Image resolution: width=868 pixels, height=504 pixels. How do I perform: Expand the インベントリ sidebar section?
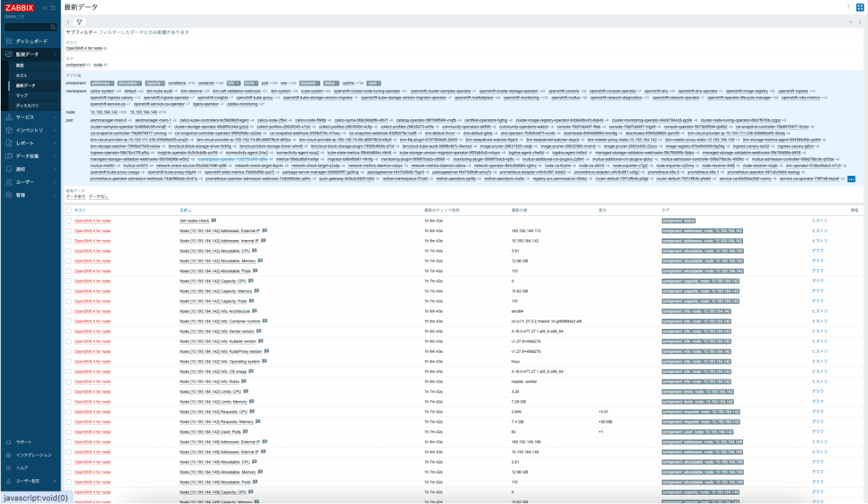click(31, 130)
